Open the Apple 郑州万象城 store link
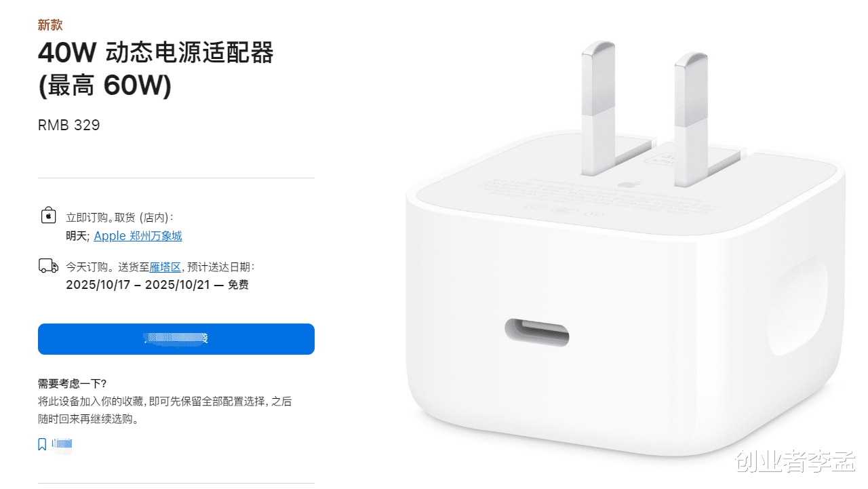The image size is (868, 489). coord(138,236)
